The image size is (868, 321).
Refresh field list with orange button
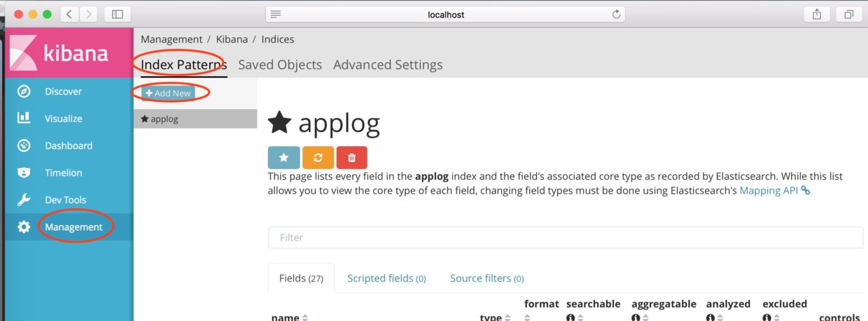[x=318, y=157]
